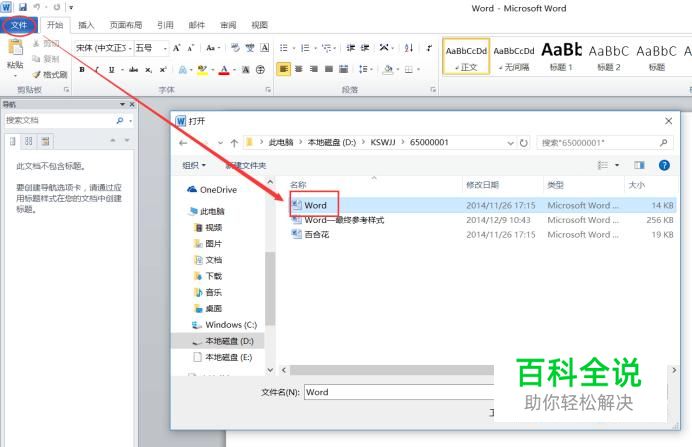Viewport: 692px width, 447px height.
Task: Open the 组织 dropdown menu
Action: pyautogui.click(x=194, y=165)
